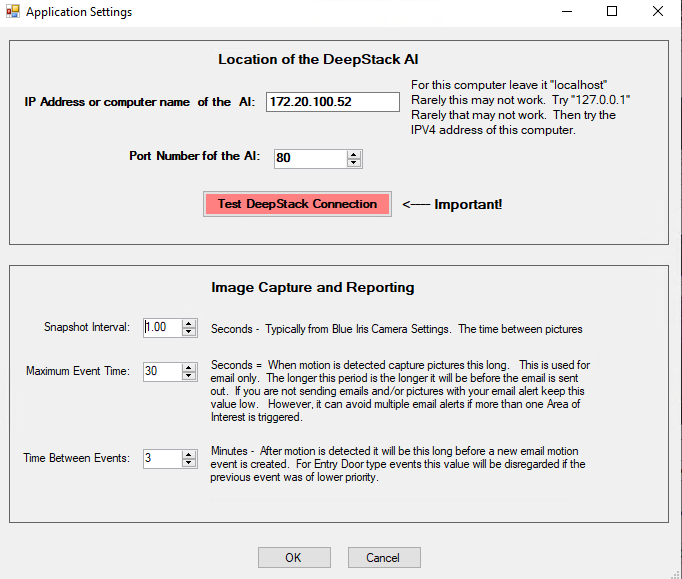The image size is (682, 579).
Task: Click the 'Maximum Event Time:' label
Action: (x=78, y=371)
